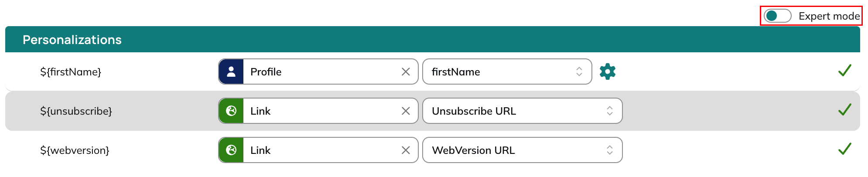Click the Personalizations header

coord(72,40)
